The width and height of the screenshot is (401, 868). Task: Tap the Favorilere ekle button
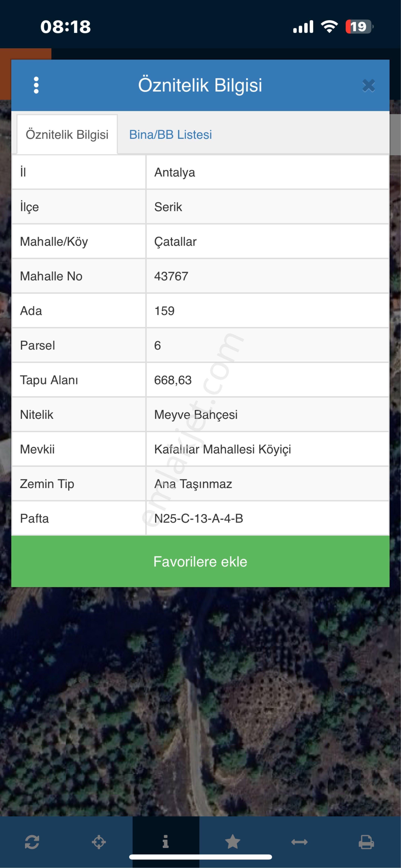pyautogui.click(x=200, y=561)
